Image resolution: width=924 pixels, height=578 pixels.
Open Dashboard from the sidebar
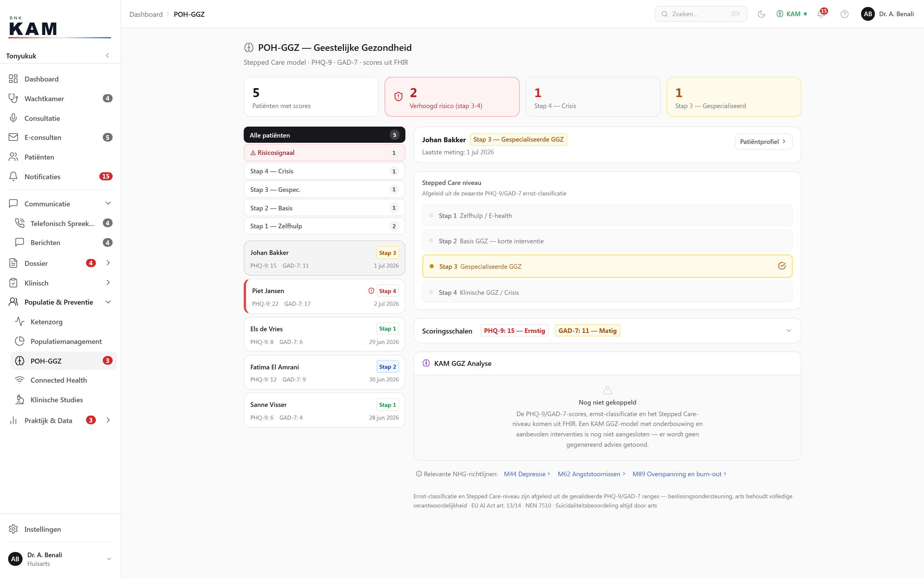tap(60, 79)
